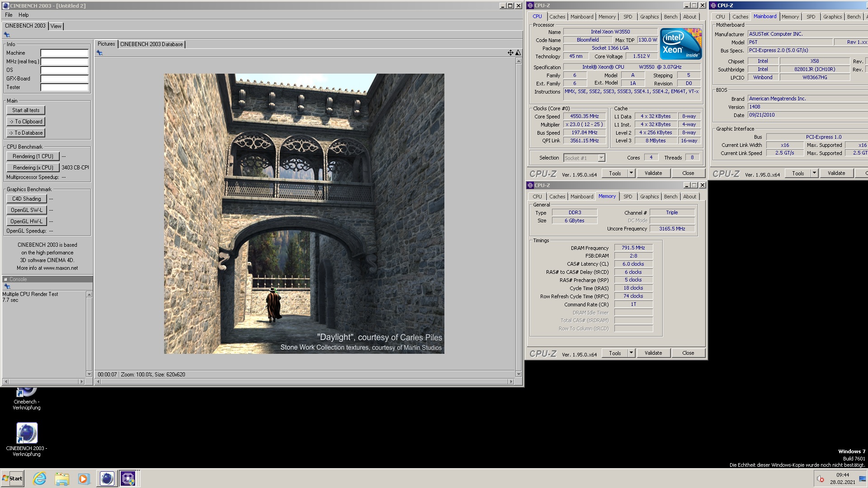Open the Help menu
Image resolution: width=868 pixels, height=488 pixels.
24,15
